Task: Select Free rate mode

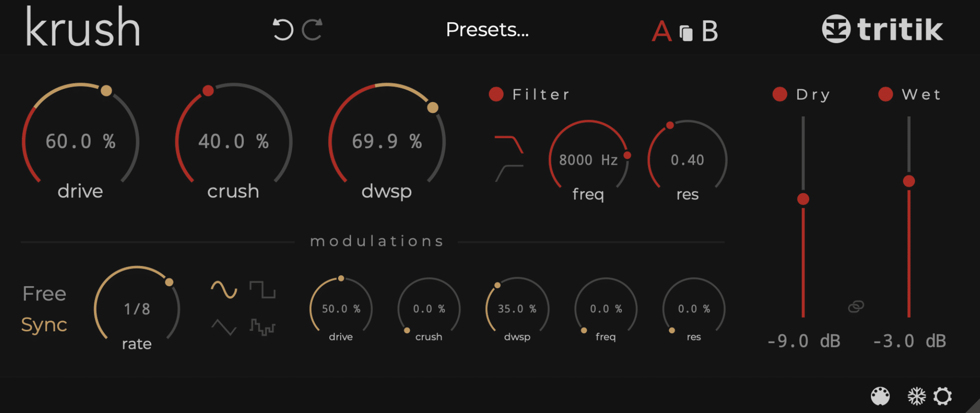Action: coord(44,293)
